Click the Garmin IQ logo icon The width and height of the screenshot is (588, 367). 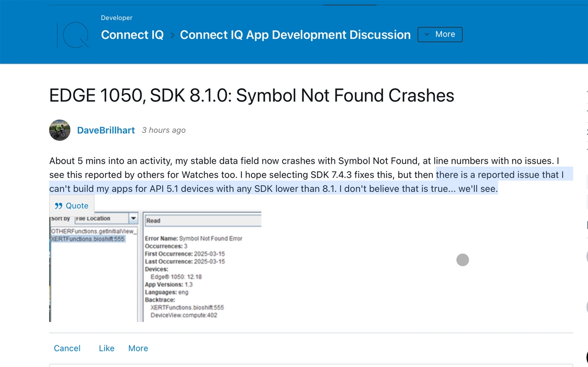(73, 34)
